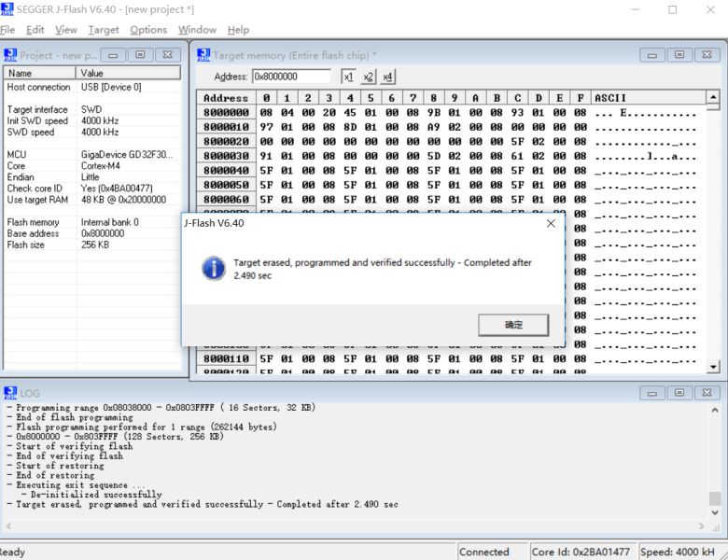Click the J-Flash icon in Project panel title

pos(10,55)
